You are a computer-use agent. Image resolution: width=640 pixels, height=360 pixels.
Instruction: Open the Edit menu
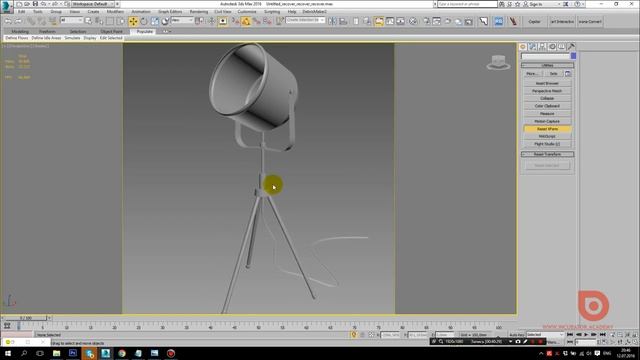[22, 12]
